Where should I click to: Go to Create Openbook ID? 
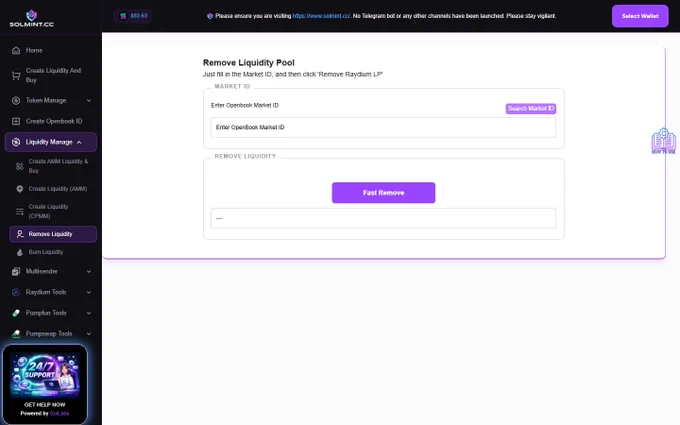(x=51, y=121)
